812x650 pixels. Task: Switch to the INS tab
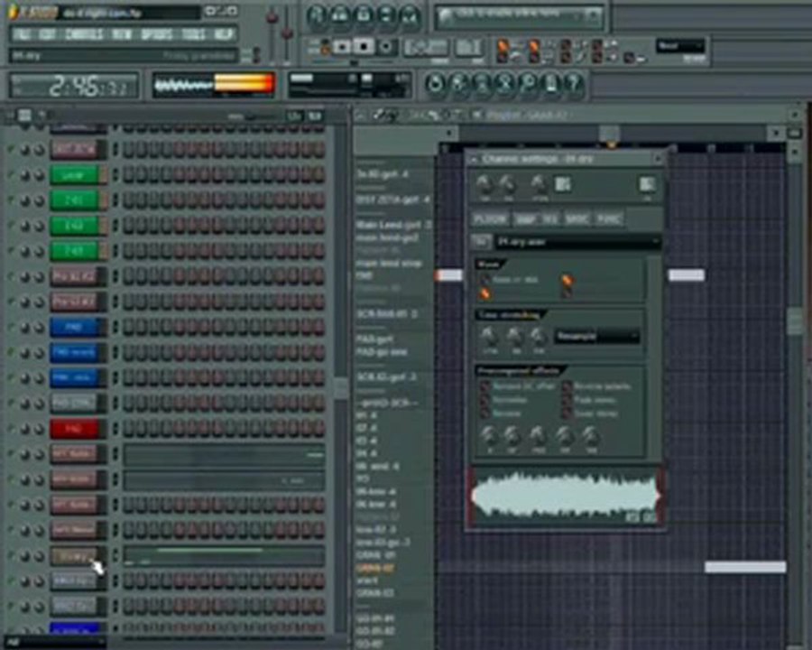[550, 219]
